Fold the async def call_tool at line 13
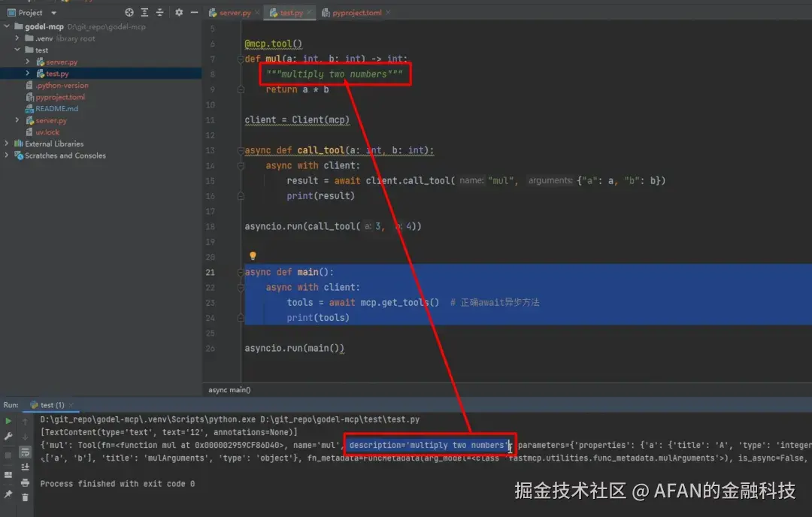Image resolution: width=812 pixels, height=517 pixels. point(241,150)
